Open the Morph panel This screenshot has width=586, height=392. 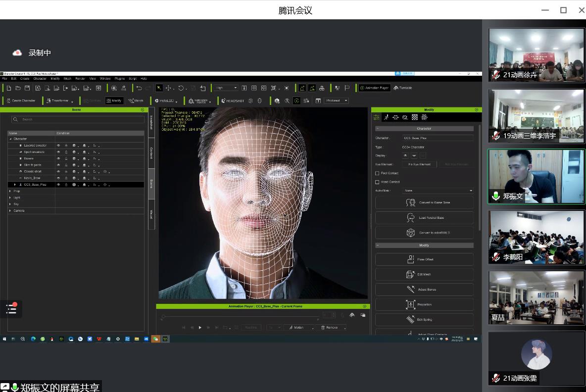coord(136,100)
